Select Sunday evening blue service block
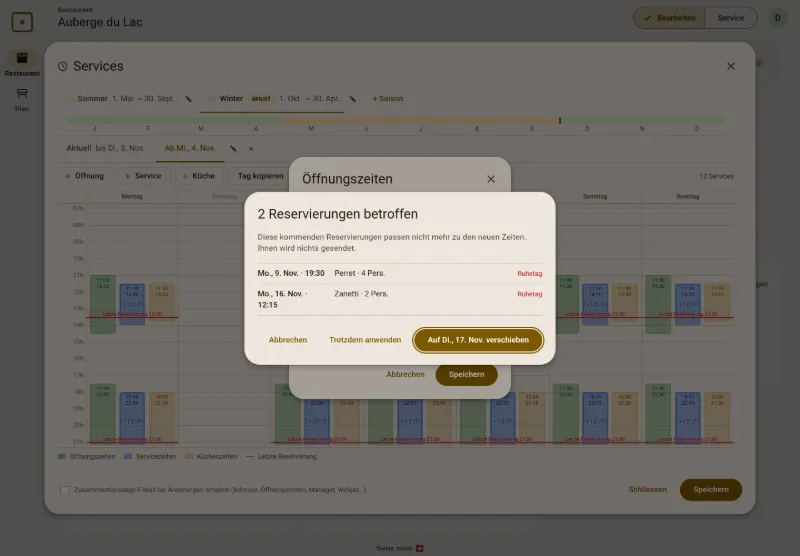 coord(687,417)
